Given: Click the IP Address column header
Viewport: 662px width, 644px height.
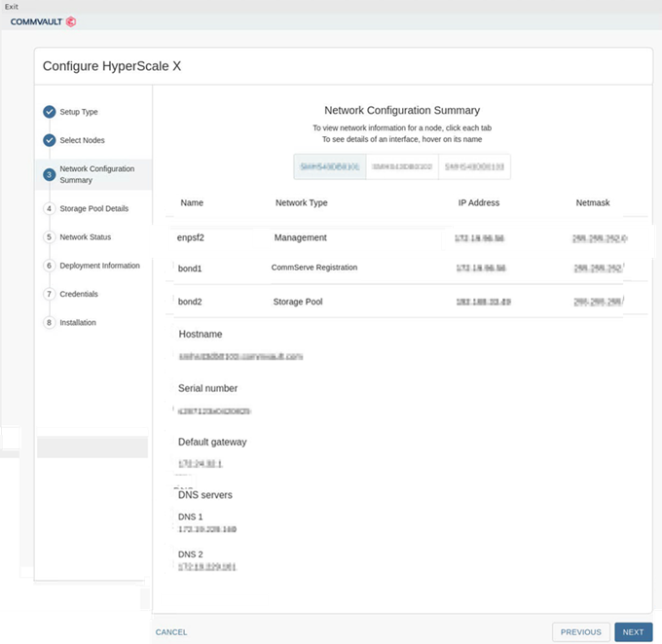Looking at the screenshot, I should (x=477, y=203).
